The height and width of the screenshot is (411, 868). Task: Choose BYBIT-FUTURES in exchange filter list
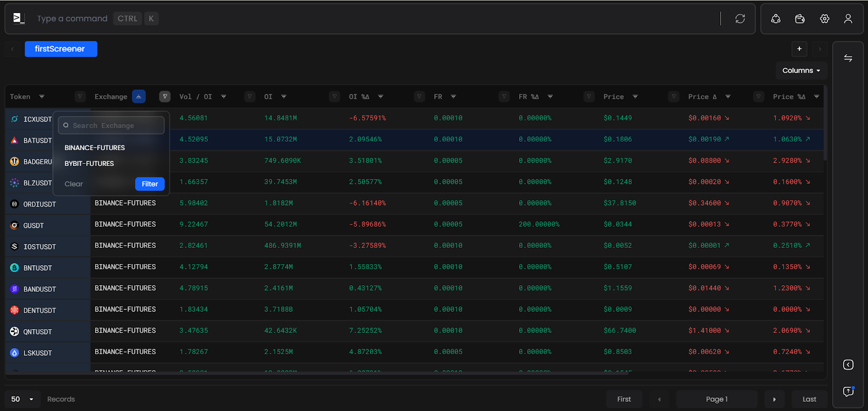[90, 163]
